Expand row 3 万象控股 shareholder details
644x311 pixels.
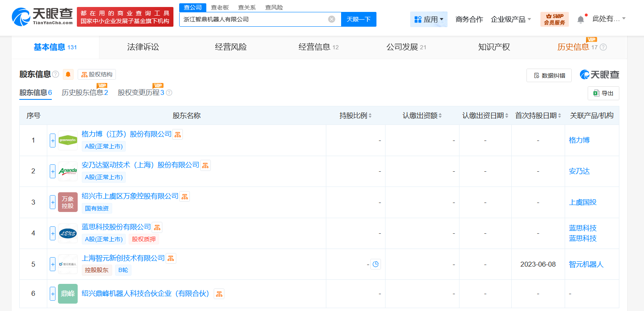coord(53,202)
